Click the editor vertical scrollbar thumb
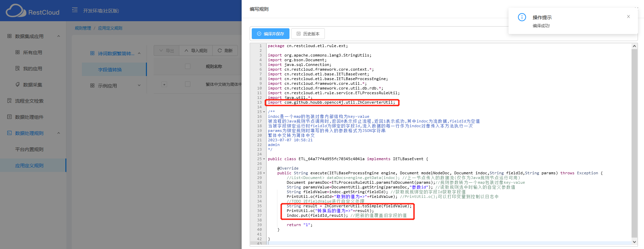Viewport: 644px width, 249px height. click(635, 143)
